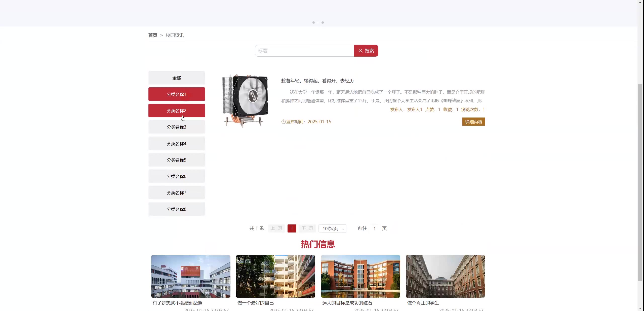This screenshot has width=644, height=311.
Task: Focus the 前往 page jump input
Action: (x=374, y=228)
